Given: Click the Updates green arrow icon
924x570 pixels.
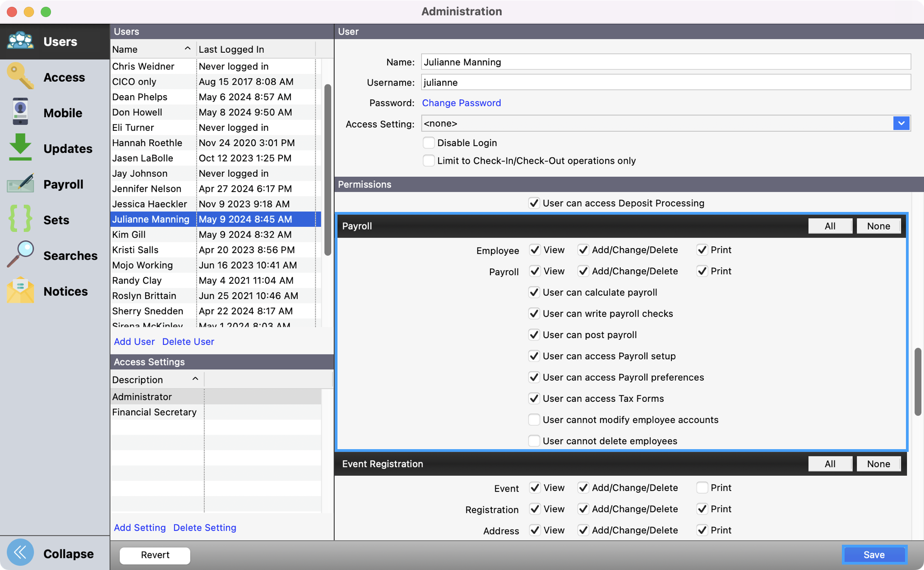Looking at the screenshot, I should tap(20, 148).
